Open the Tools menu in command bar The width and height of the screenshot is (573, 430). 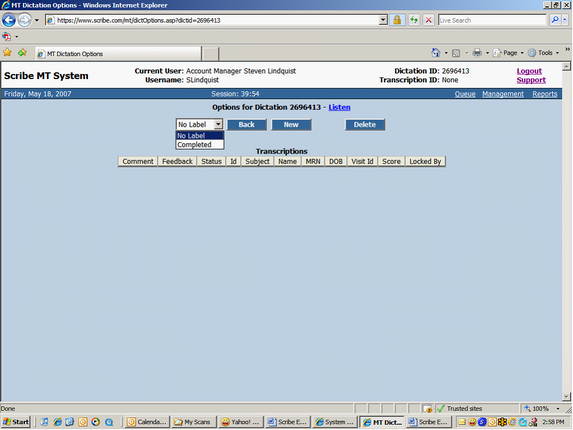tap(544, 53)
